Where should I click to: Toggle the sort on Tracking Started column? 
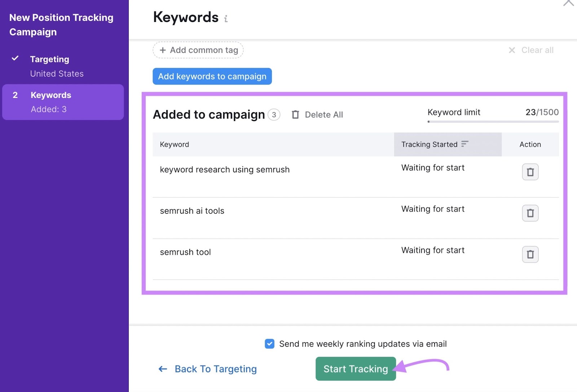pos(465,144)
